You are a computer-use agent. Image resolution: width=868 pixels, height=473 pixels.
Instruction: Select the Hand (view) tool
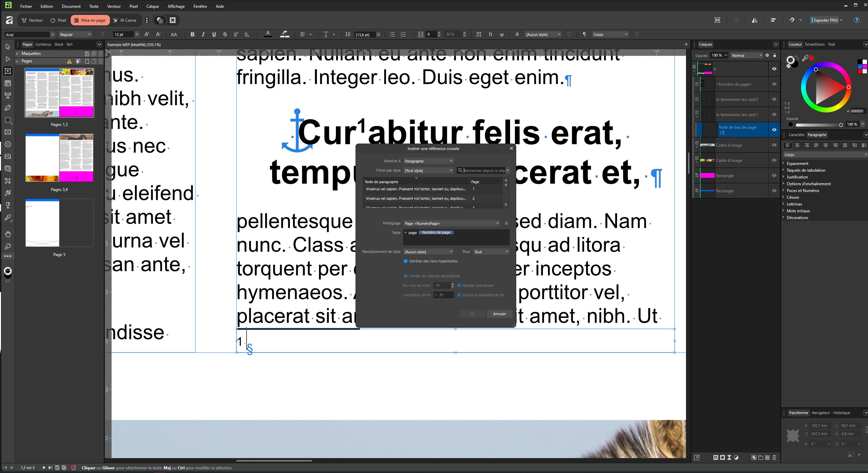(8, 234)
